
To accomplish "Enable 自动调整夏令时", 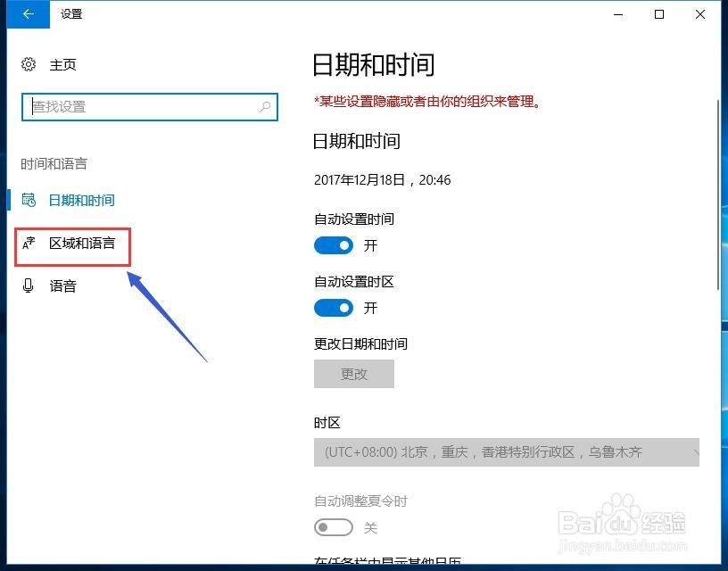I will click(334, 527).
